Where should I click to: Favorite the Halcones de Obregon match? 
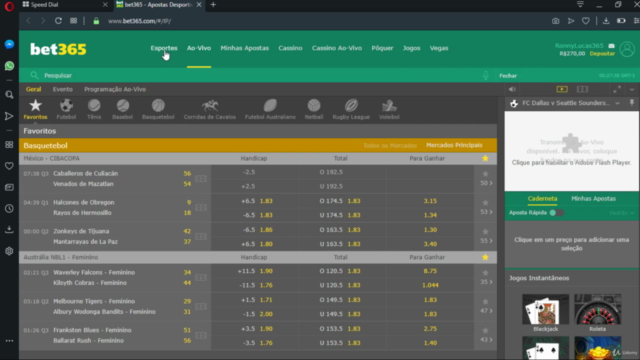click(485, 202)
